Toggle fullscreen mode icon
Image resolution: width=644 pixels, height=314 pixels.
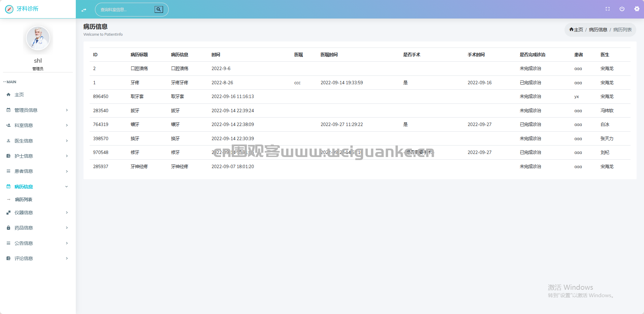pyautogui.click(x=608, y=9)
